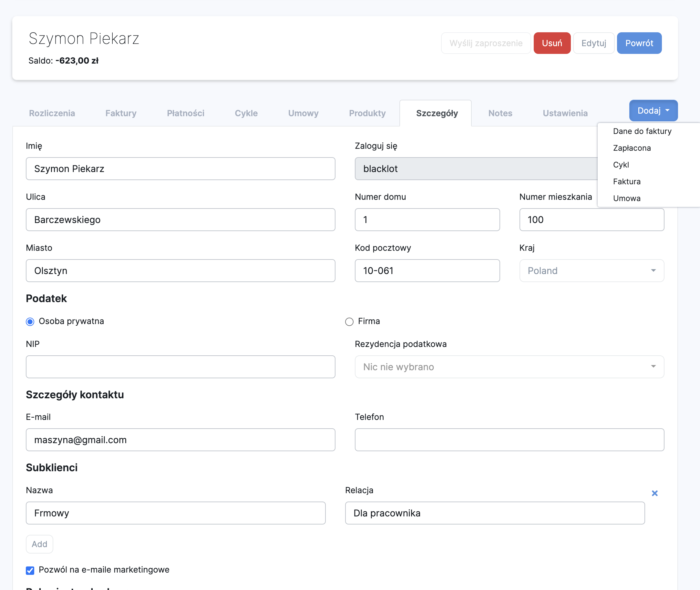Screen dimensions: 700x590
Task: Focus the empty NIP input field
Action: tap(180, 367)
